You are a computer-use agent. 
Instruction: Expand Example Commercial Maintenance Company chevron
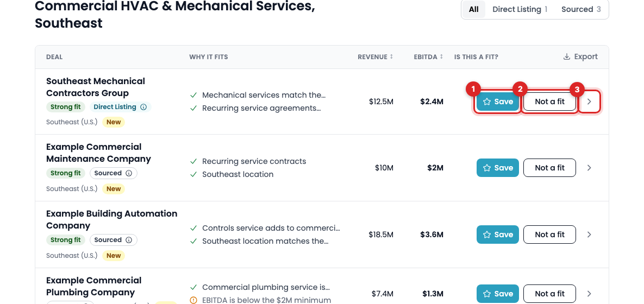pos(589,168)
